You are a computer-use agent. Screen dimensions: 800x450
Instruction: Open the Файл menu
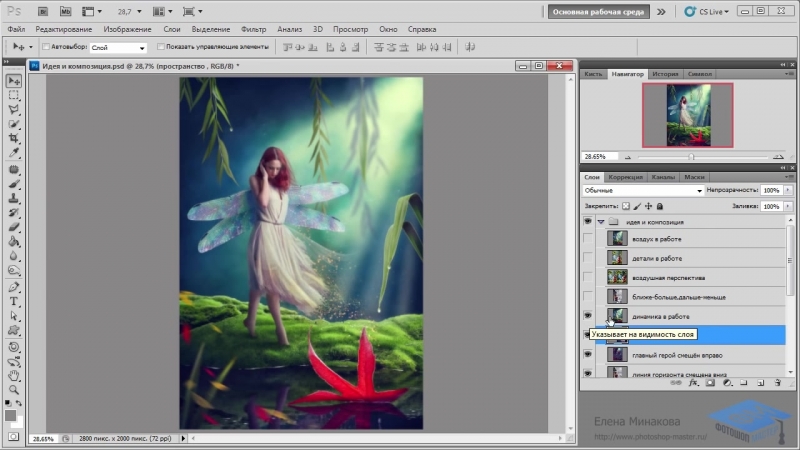point(16,29)
